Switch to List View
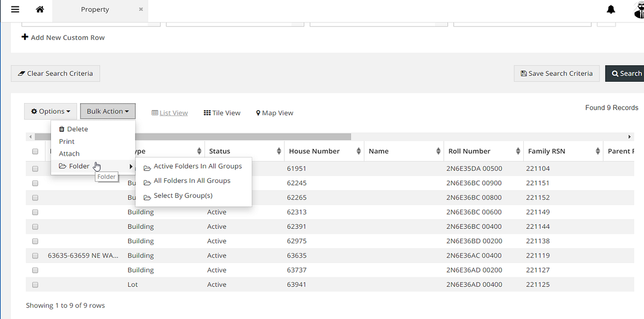The width and height of the screenshot is (644, 319). point(170,113)
